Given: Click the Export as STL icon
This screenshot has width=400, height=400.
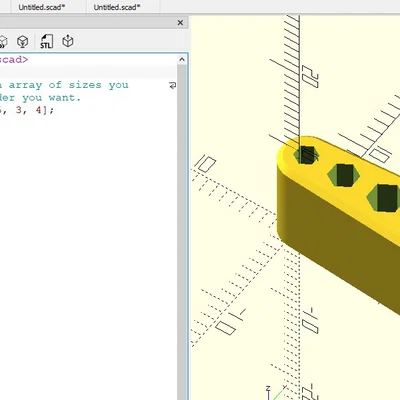Looking at the screenshot, I should point(46,41).
